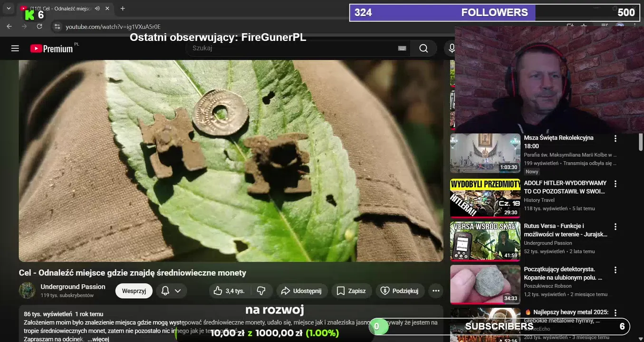Screen dimensions: 644x342
Task: Open the YouTube hamburger guide menu
Action: tap(15, 48)
